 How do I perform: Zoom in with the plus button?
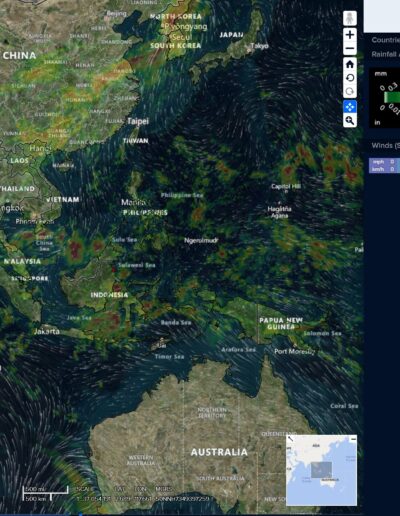coord(350,35)
